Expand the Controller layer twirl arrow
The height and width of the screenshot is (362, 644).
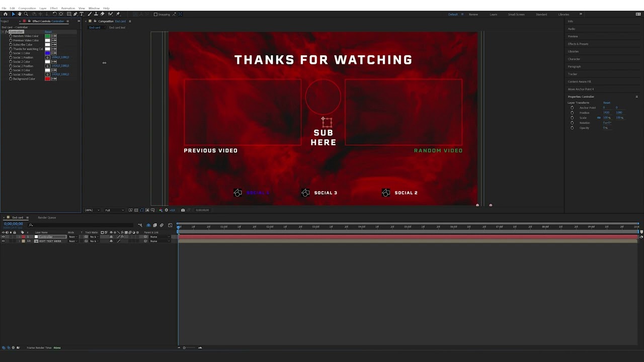pyautogui.click(x=19, y=237)
